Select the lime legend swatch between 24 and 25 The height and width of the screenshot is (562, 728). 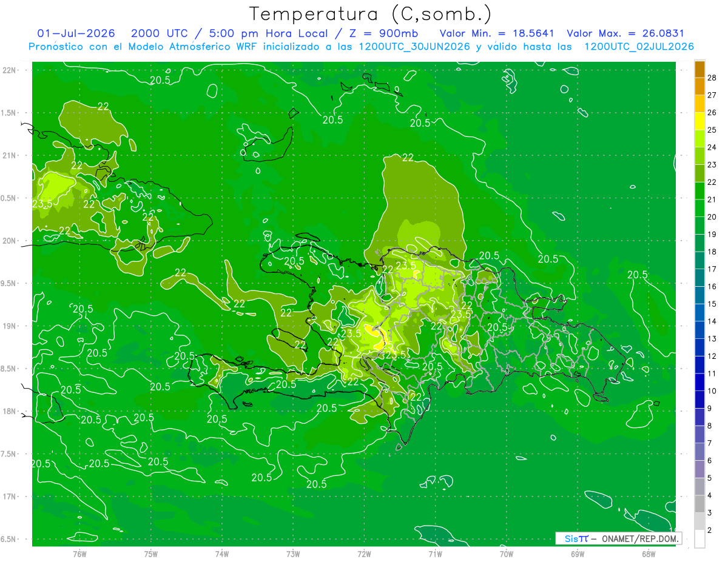tap(699, 139)
